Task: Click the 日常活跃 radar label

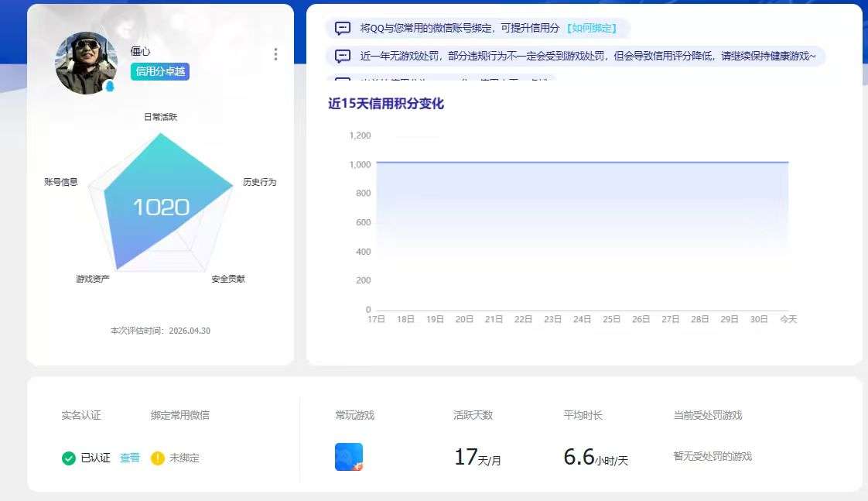Action: (x=161, y=117)
